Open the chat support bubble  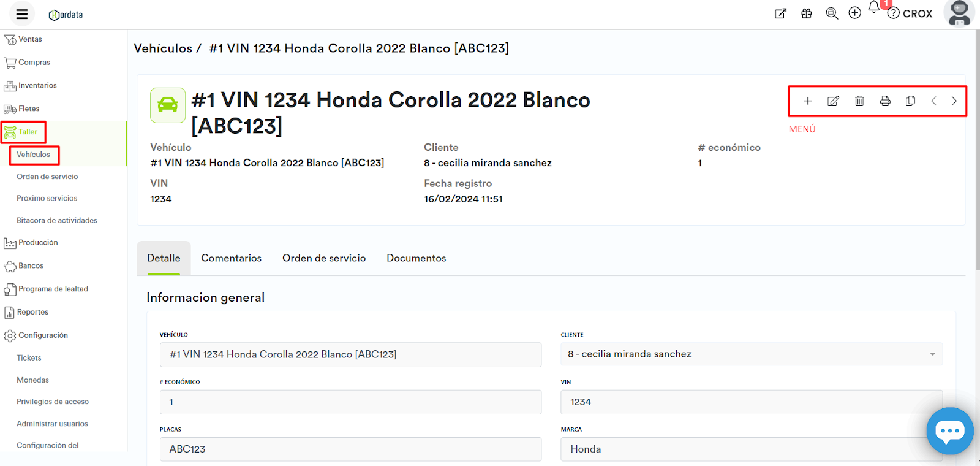click(x=949, y=431)
